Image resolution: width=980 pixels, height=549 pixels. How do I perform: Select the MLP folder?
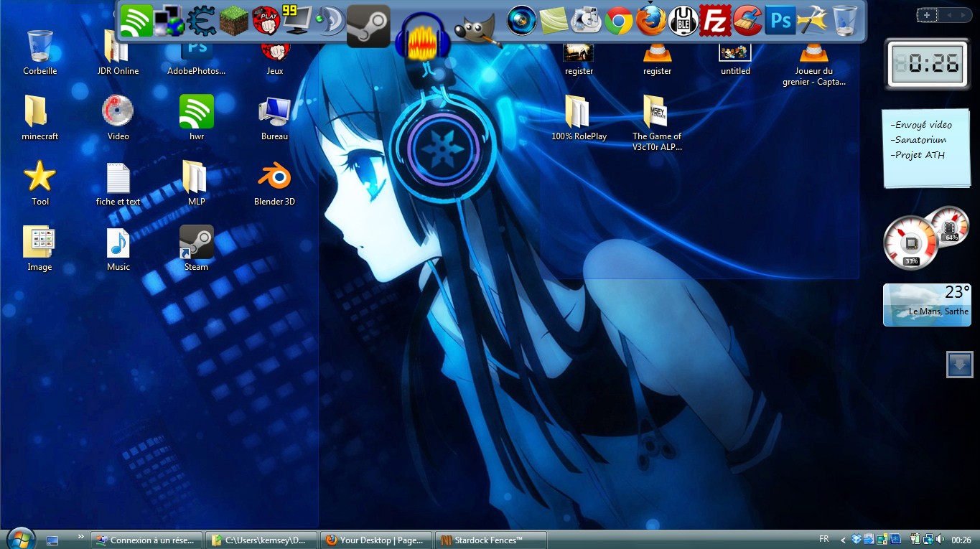[x=196, y=184]
